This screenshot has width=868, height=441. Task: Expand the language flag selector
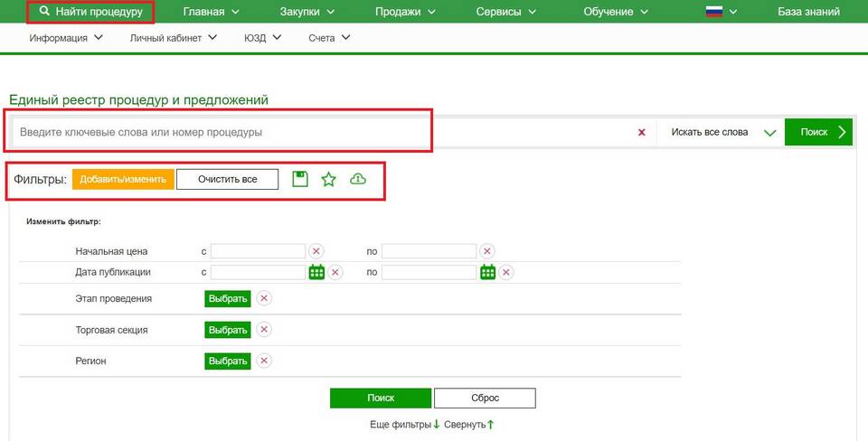721,12
